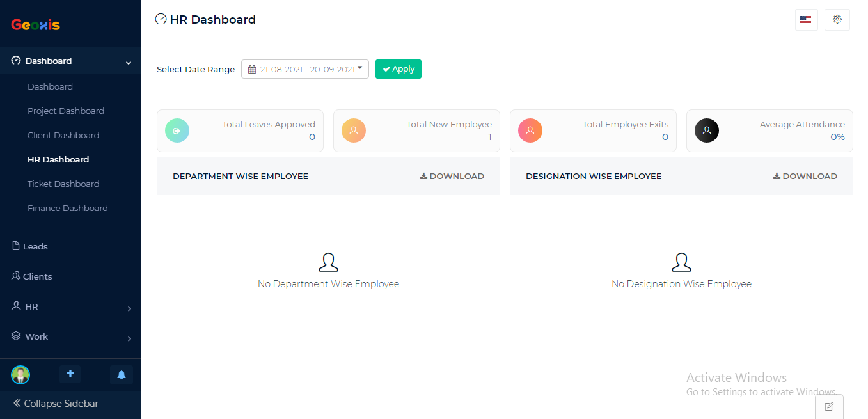The image size is (868, 419).
Task: Click the Total Employee Exits icon
Action: coord(530,130)
